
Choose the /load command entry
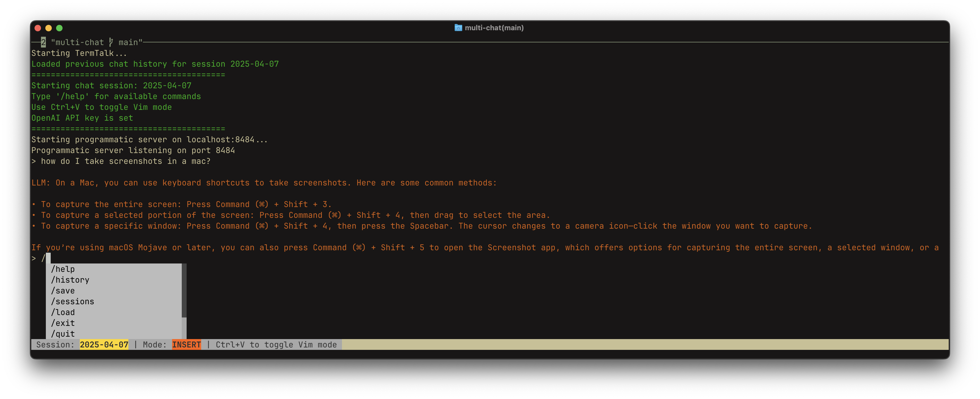tap(114, 312)
